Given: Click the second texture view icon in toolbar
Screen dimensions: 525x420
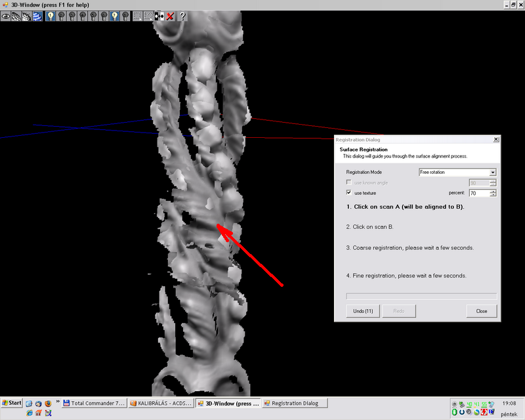Looking at the screenshot, I should pyautogui.click(x=27, y=15).
